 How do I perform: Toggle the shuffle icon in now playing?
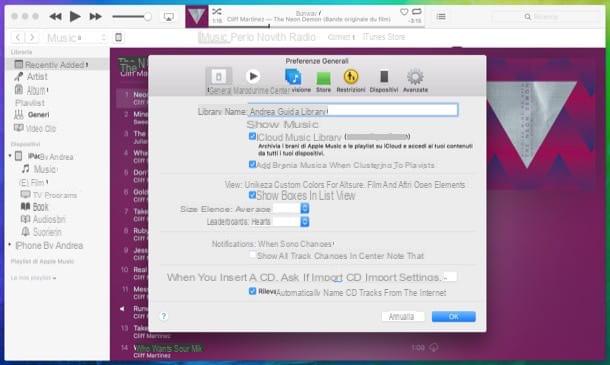[217, 11]
